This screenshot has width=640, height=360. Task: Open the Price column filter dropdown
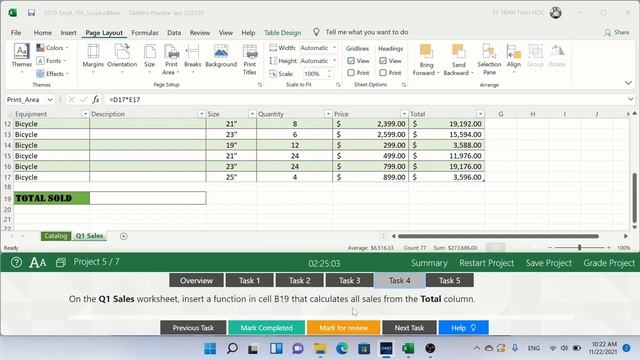click(404, 114)
